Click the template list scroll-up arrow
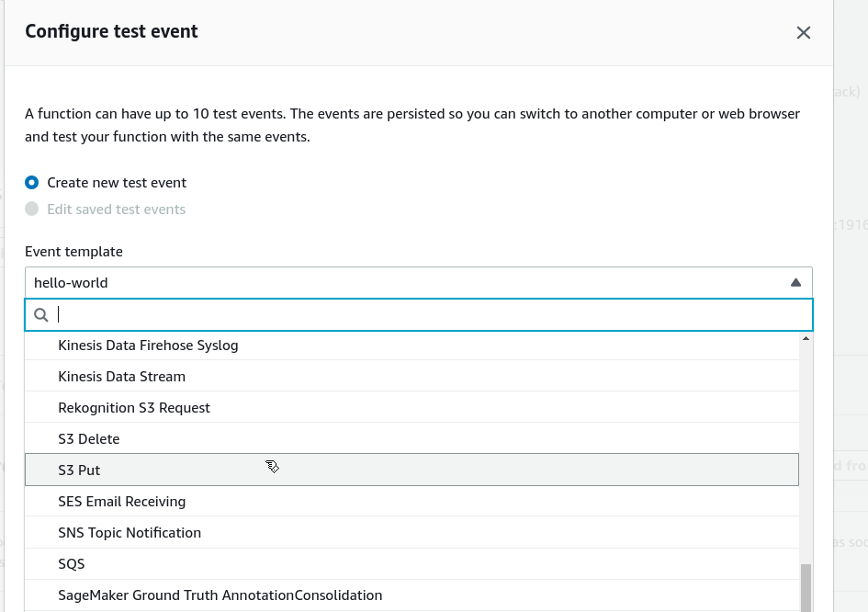This screenshot has height=612, width=868. coord(806,338)
